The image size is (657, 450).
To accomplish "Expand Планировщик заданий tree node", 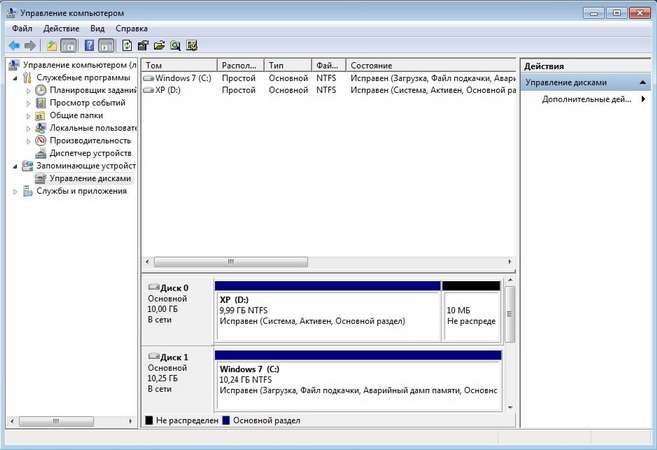I will click(x=28, y=91).
